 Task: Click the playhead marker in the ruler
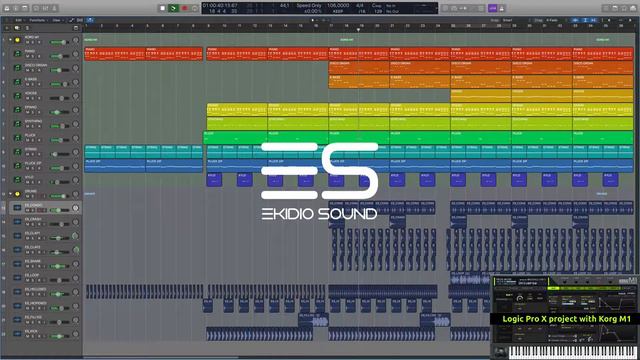tap(358, 29)
